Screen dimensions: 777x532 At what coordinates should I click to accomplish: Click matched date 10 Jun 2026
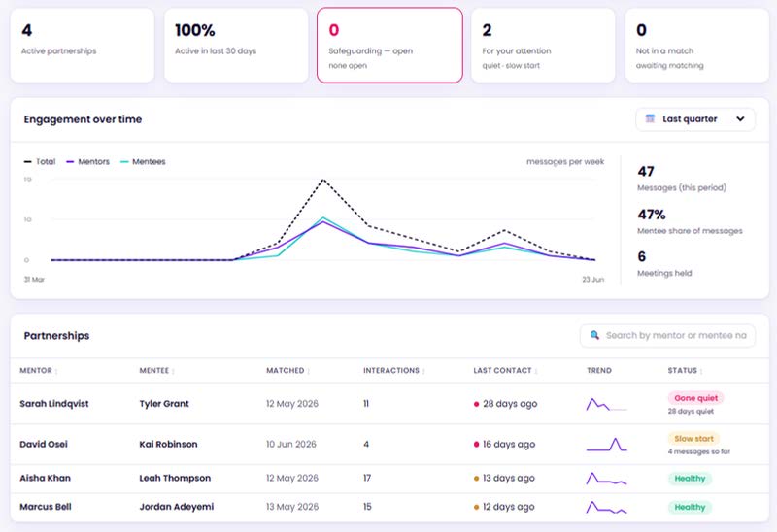(290, 445)
